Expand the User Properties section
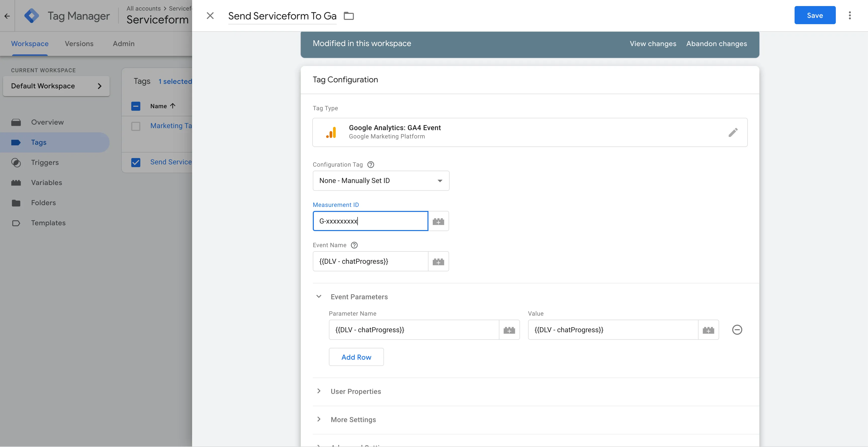 [318, 391]
